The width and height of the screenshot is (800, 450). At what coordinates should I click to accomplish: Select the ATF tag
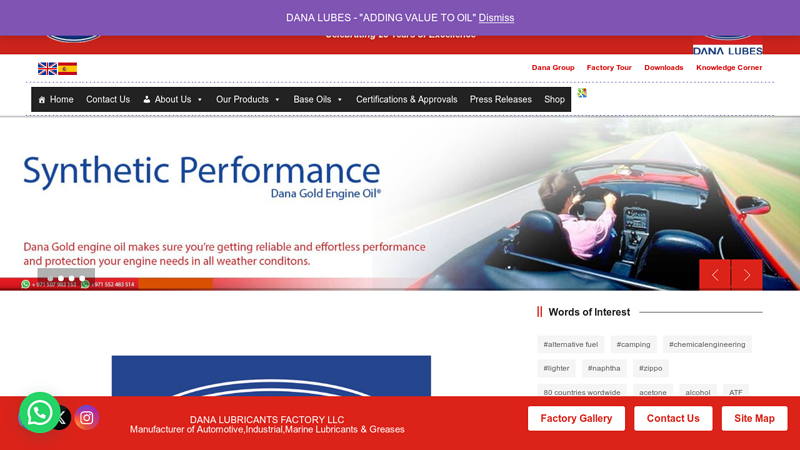pyautogui.click(x=736, y=391)
